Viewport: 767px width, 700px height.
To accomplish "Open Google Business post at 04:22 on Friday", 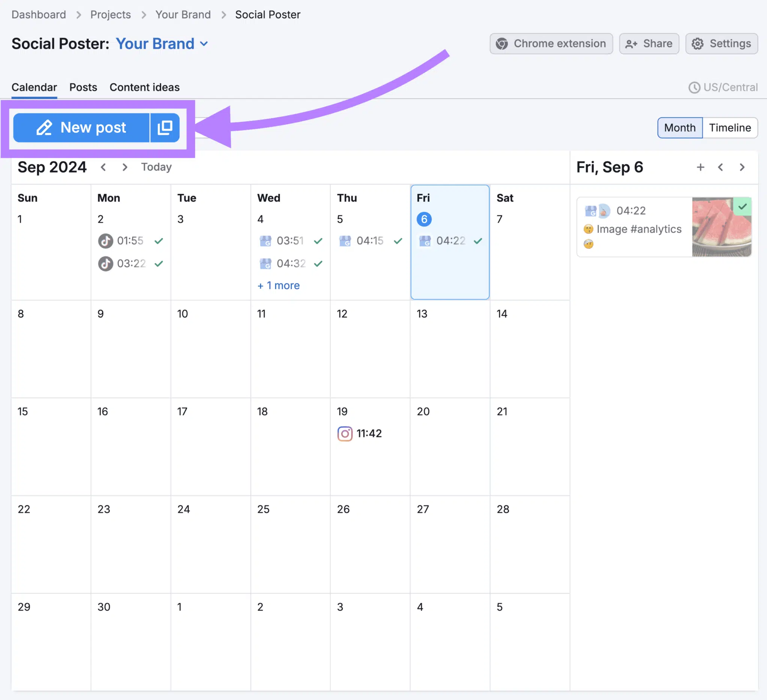I will (x=450, y=241).
